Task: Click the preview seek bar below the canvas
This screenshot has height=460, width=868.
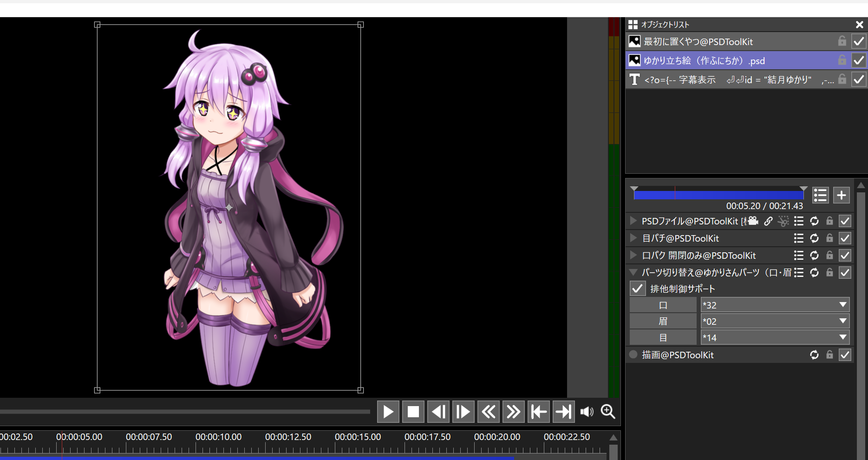Action: tap(186, 412)
